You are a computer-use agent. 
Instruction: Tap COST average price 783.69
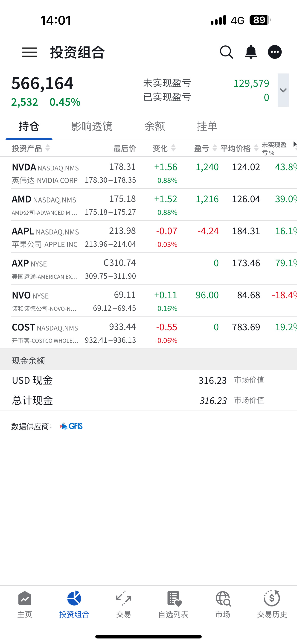(x=246, y=327)
